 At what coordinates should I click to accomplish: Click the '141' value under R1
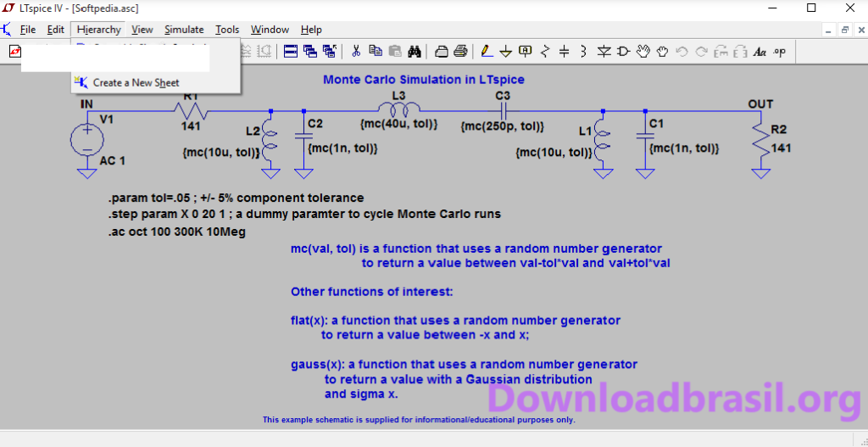(191, 126)
